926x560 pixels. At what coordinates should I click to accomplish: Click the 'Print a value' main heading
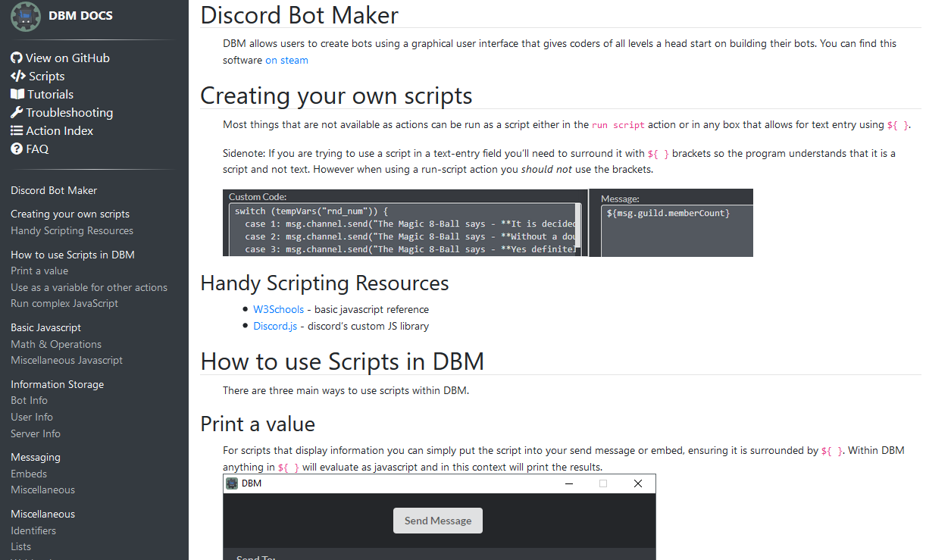(258, 423)
